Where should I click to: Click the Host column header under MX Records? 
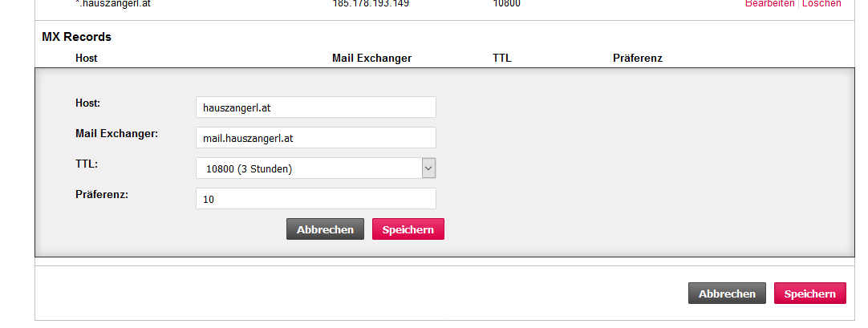tap(87, 59)
